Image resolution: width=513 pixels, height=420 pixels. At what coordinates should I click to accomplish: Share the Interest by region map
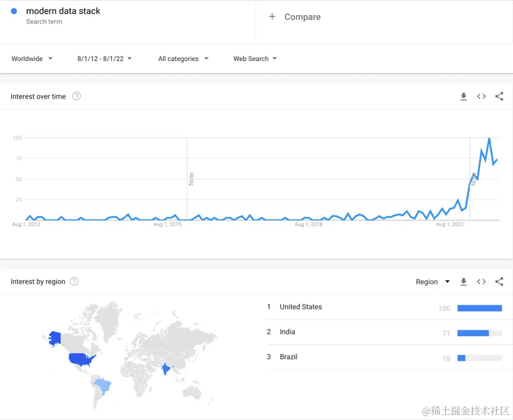(x=499, y=281)
